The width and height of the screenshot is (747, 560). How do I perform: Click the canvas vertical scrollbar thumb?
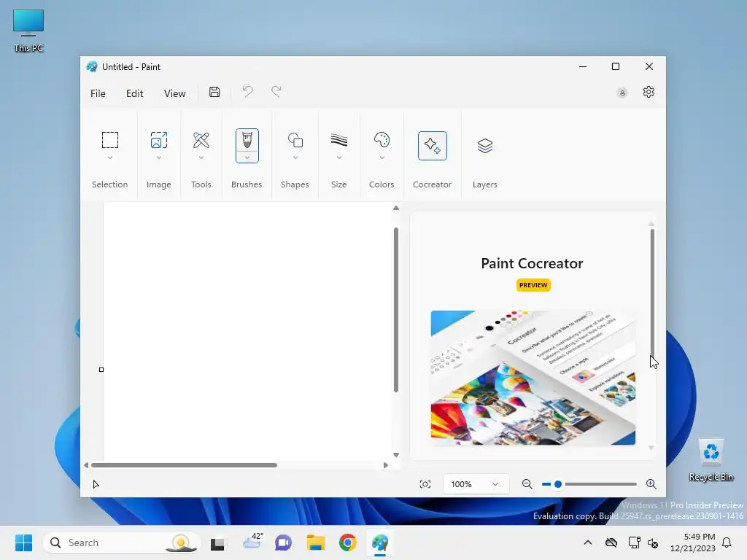396,310
